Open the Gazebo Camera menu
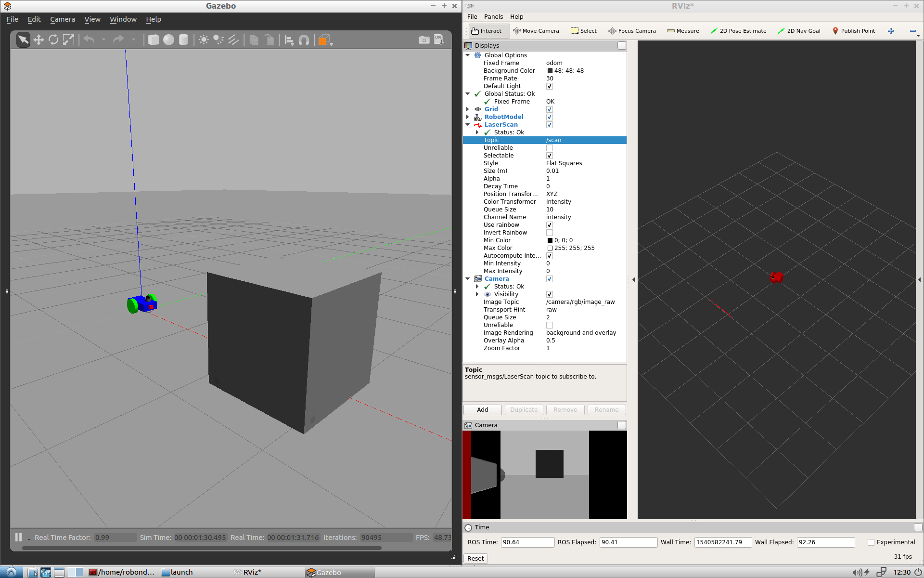Screen dimensions: 924x578 tap(63, 19)
